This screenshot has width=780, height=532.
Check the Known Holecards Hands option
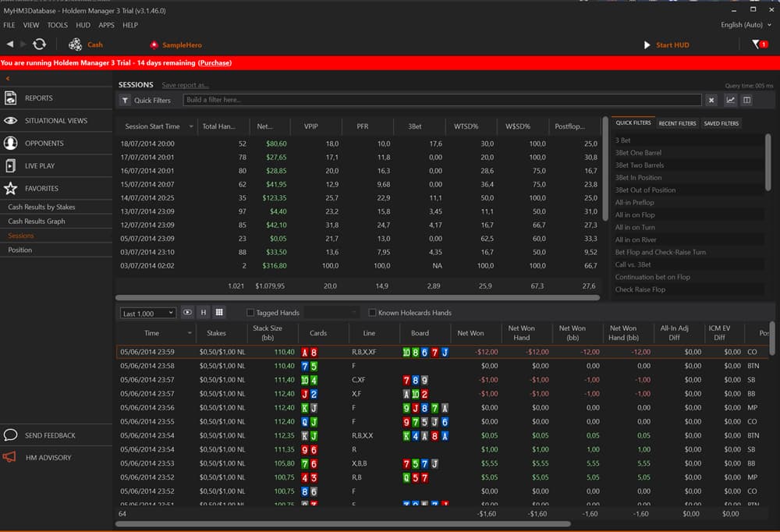coord(372,312)
